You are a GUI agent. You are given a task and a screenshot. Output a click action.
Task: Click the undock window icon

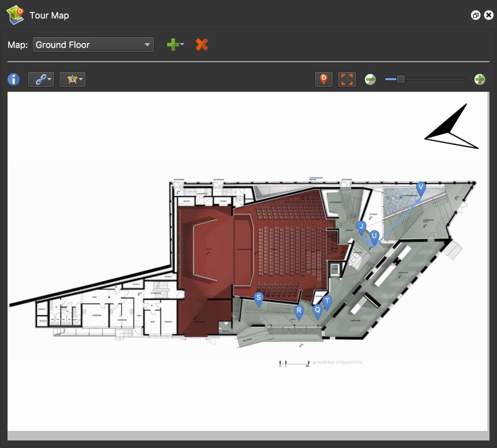475,15
